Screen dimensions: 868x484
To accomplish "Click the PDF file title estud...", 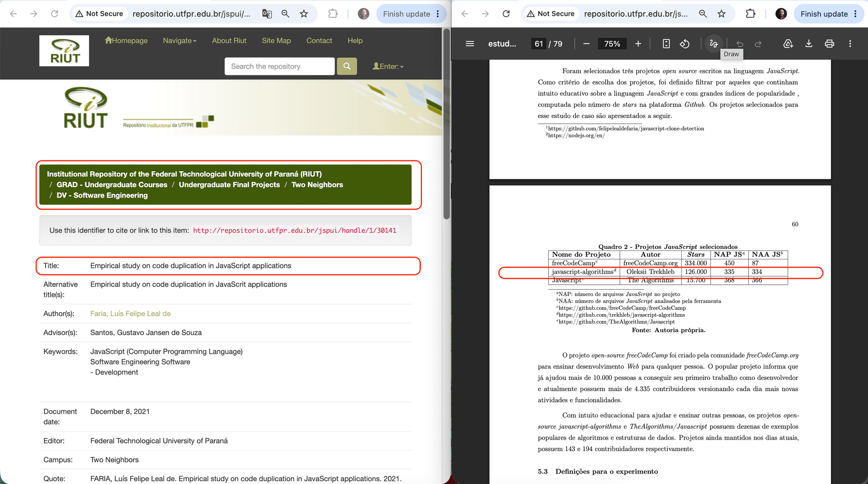I will (x=502, y=44).
